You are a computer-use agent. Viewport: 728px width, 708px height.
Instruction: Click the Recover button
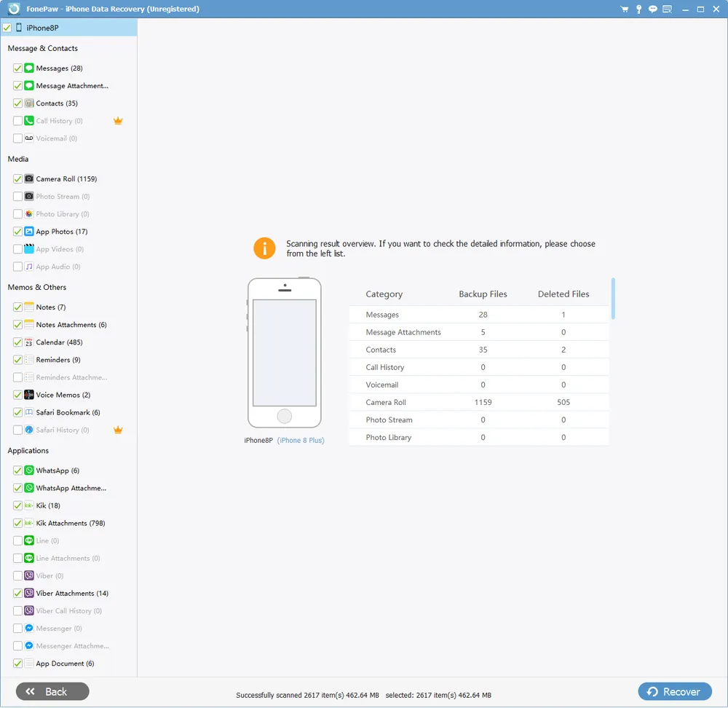click(675, 691)
